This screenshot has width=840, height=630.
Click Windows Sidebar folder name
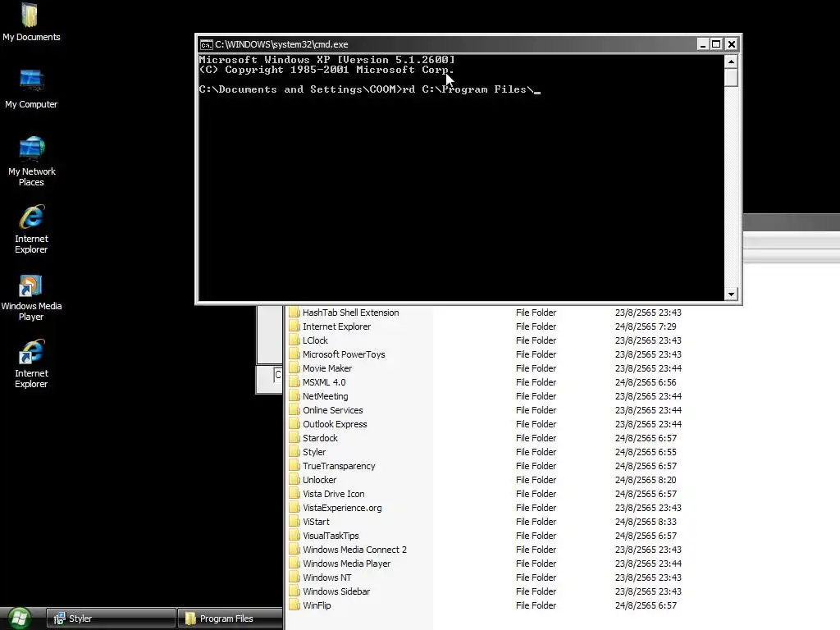336,591
